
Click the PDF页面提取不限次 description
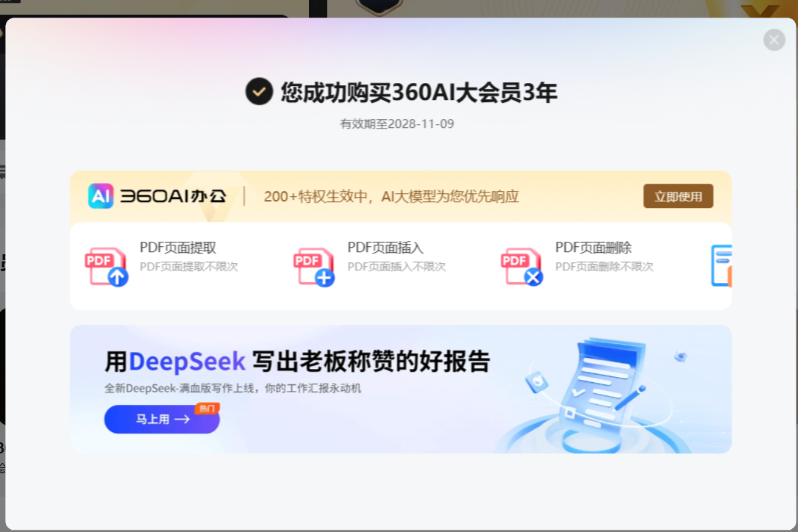pos(189,267)
